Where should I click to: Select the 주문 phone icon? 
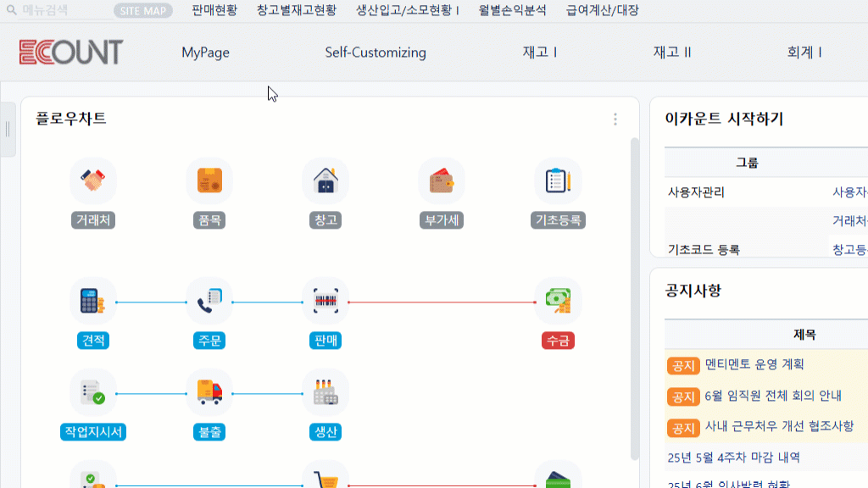pos(209,301)
